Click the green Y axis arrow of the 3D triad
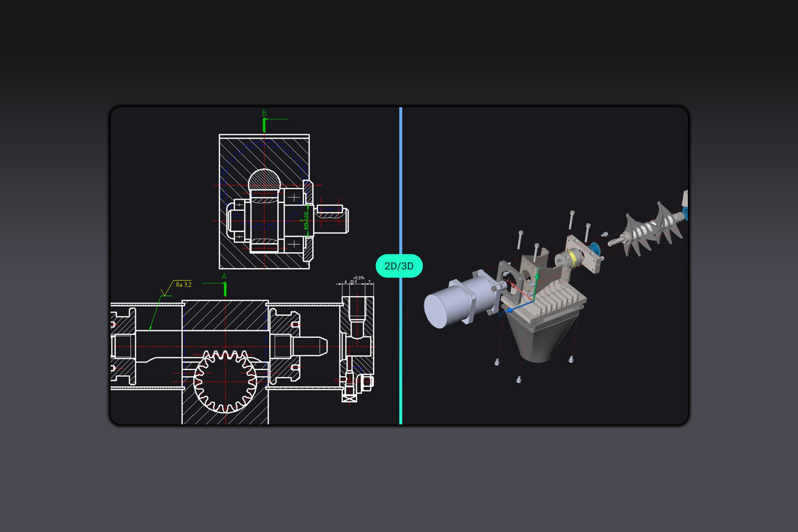 (x=537, y=278)
